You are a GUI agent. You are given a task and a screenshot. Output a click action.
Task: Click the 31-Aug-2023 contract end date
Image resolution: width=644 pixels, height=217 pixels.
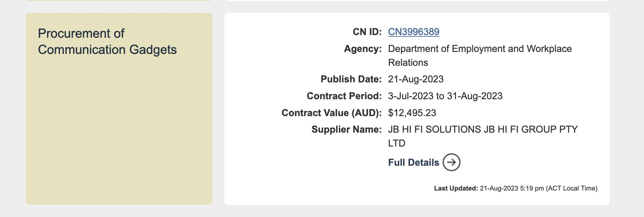[x=475, y=96]
